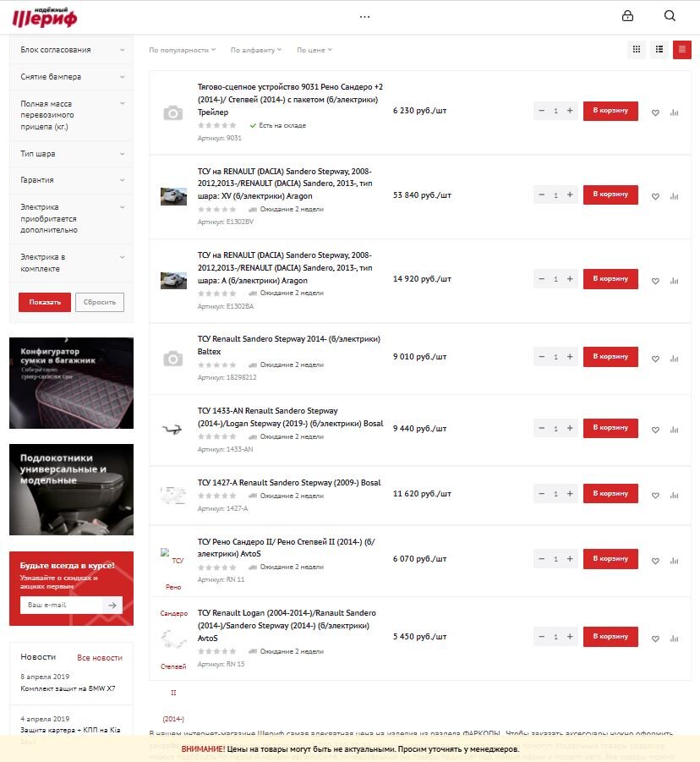
Task: Compare the 53 840 руб. Aragon item
Action: point(675,197)
